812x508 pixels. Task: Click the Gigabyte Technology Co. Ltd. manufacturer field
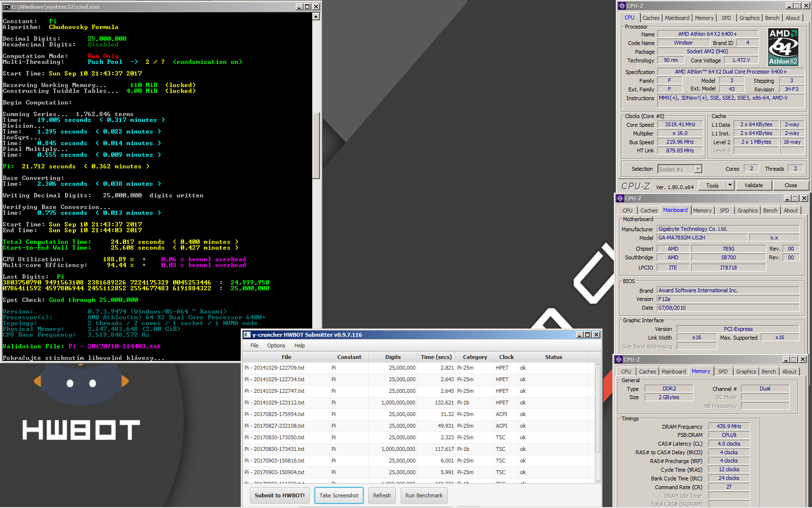click(x=728, y=229)
